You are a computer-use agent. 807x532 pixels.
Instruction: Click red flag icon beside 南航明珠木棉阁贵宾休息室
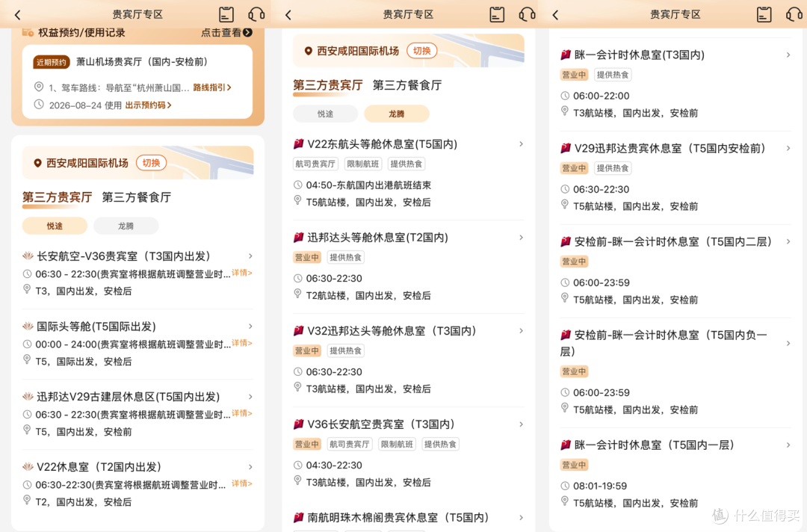[298, 518]
